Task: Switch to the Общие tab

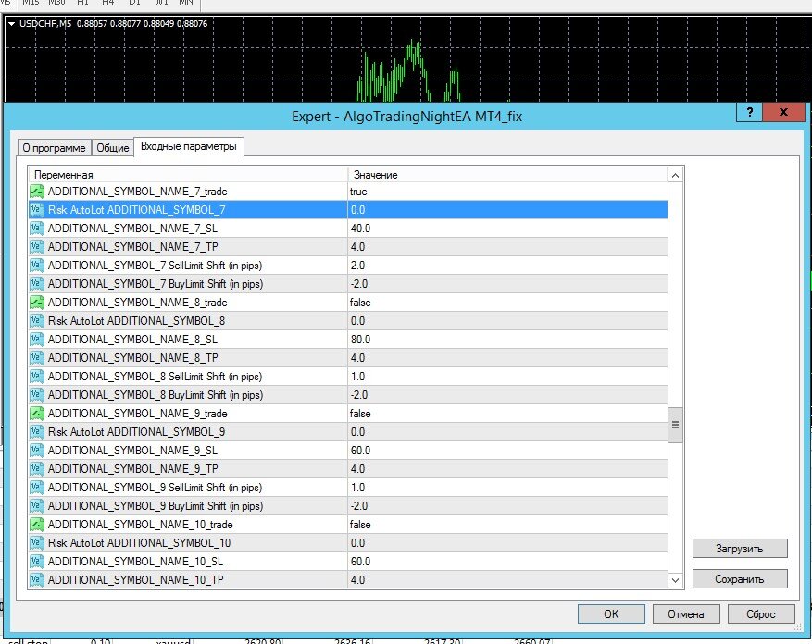Action: point(112,148)
